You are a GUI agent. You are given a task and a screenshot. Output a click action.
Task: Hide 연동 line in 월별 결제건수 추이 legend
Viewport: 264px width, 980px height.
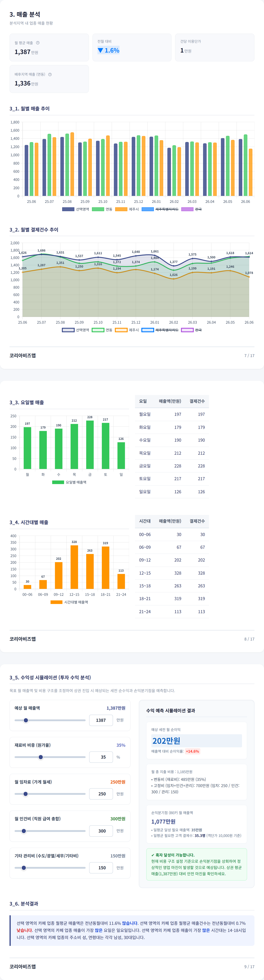click(x=102, y=330)
